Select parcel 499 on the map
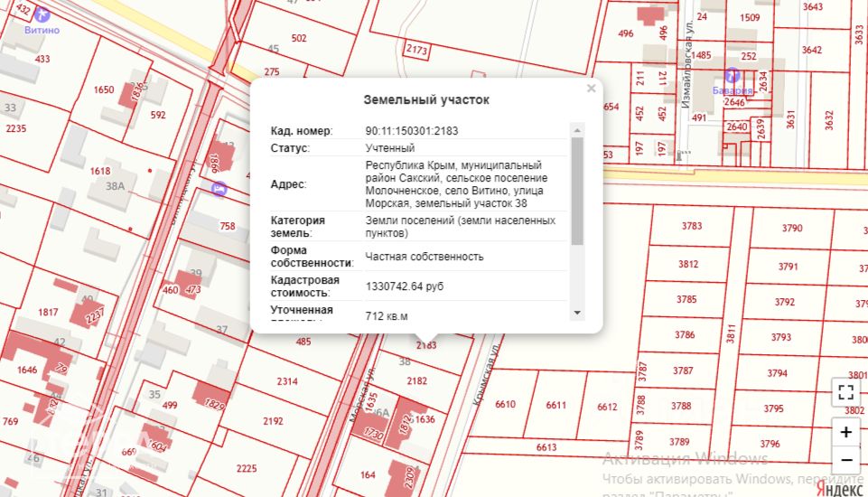Viewport: 868px width, 497px height. click(170, 405)
